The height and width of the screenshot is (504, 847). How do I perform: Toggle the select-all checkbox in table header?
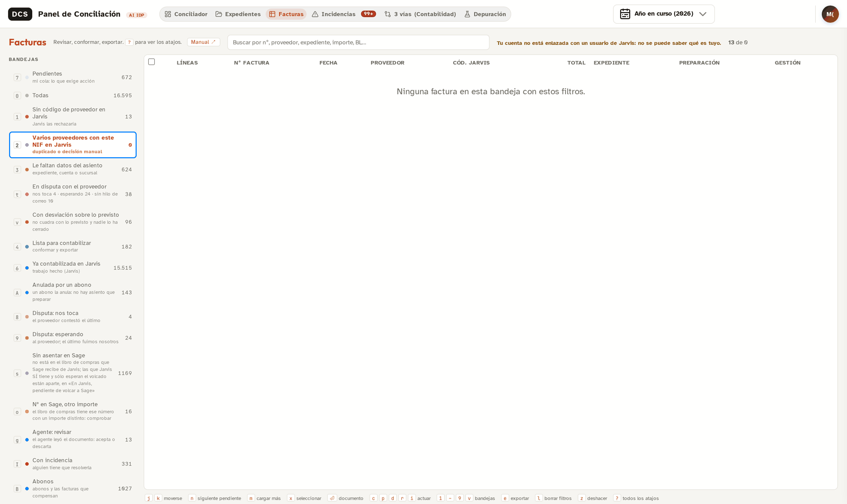point(151,62)
